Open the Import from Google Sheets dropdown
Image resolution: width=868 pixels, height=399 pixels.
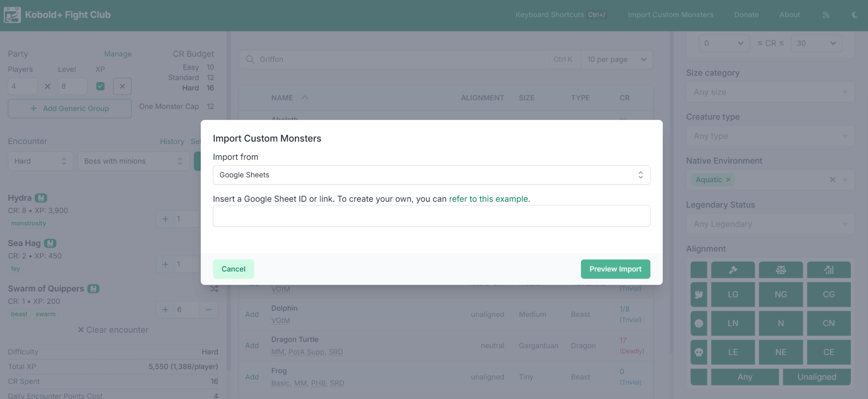431,175
